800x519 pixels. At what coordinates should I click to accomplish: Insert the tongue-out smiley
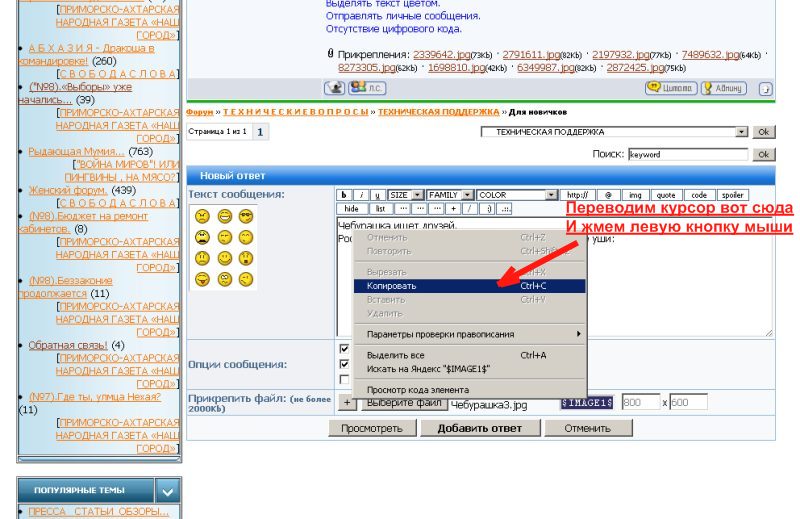(x=202, y=279)
